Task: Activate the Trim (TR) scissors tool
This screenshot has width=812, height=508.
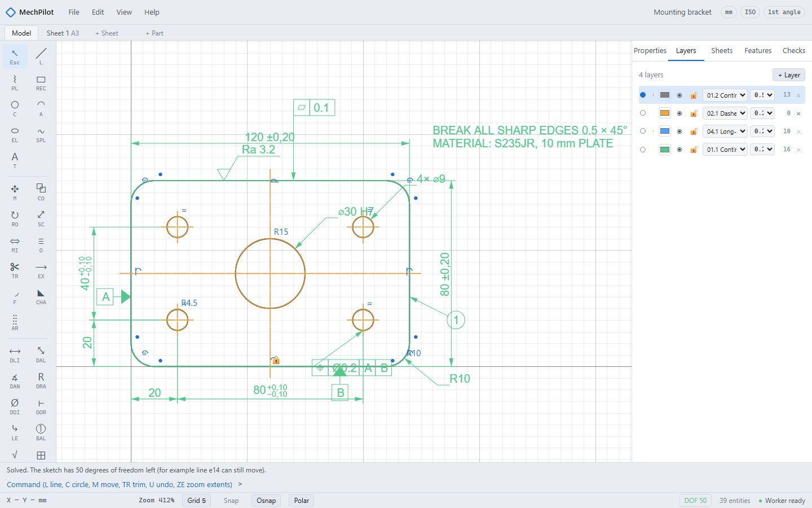Action: click(15, 270)
